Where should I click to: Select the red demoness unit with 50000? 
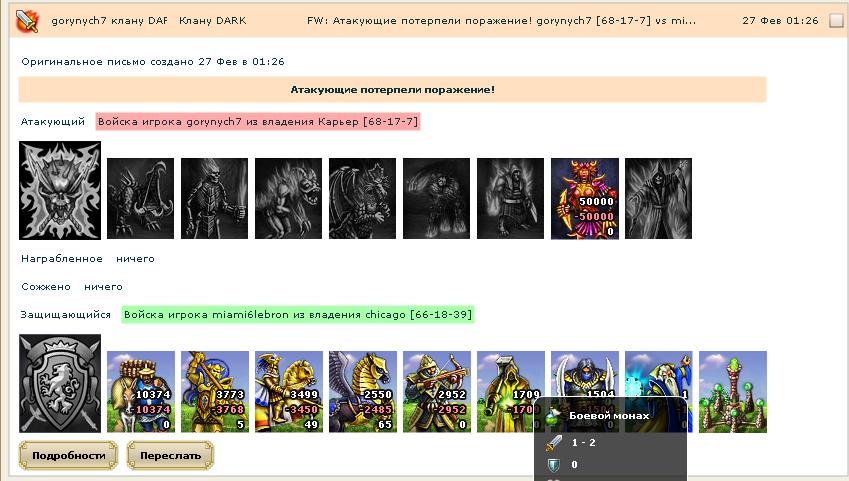[x=585, y=198]
